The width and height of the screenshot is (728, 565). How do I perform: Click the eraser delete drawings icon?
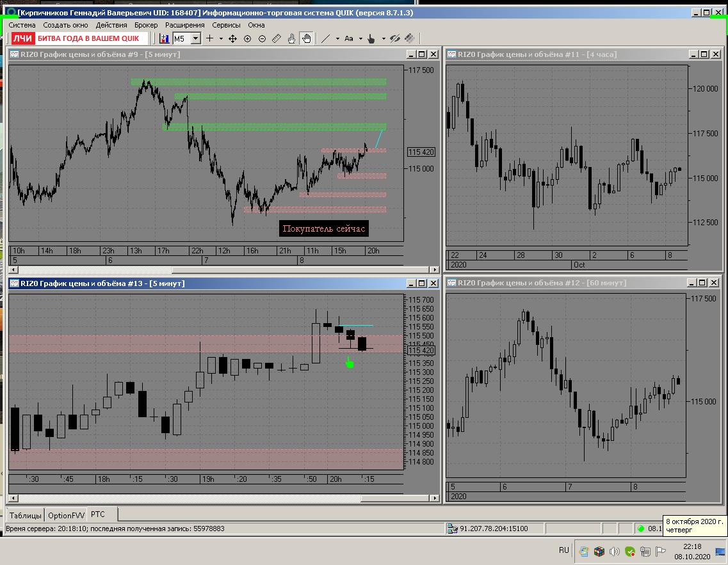(410, 38)
